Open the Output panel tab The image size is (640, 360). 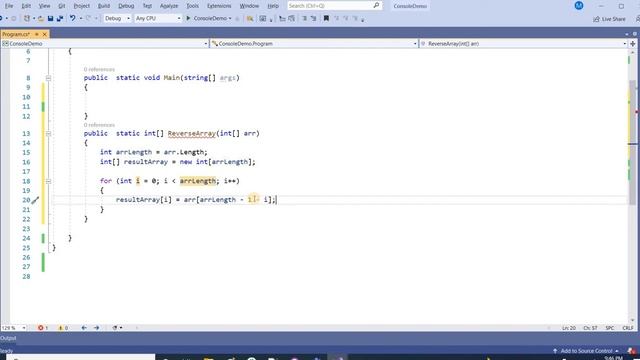(8, 338)
